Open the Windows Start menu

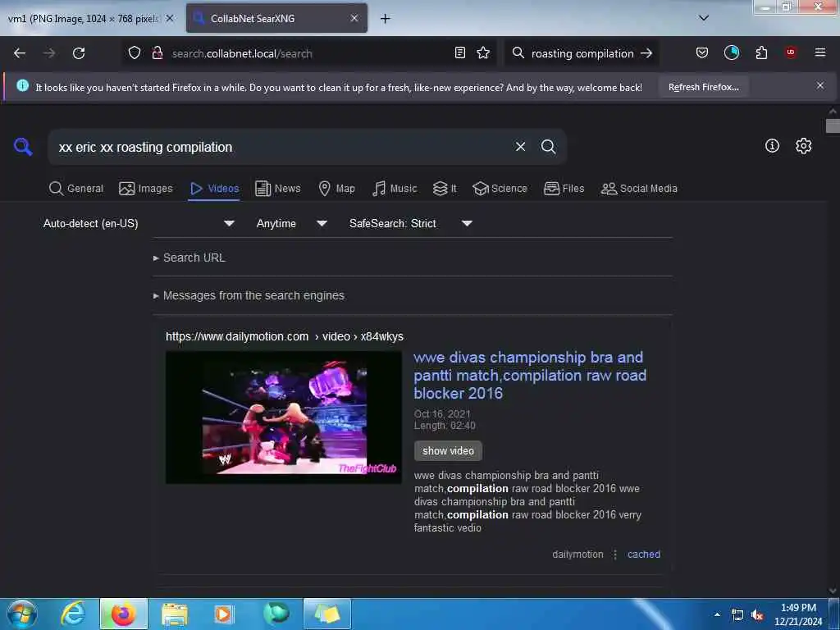pos(21,614)
